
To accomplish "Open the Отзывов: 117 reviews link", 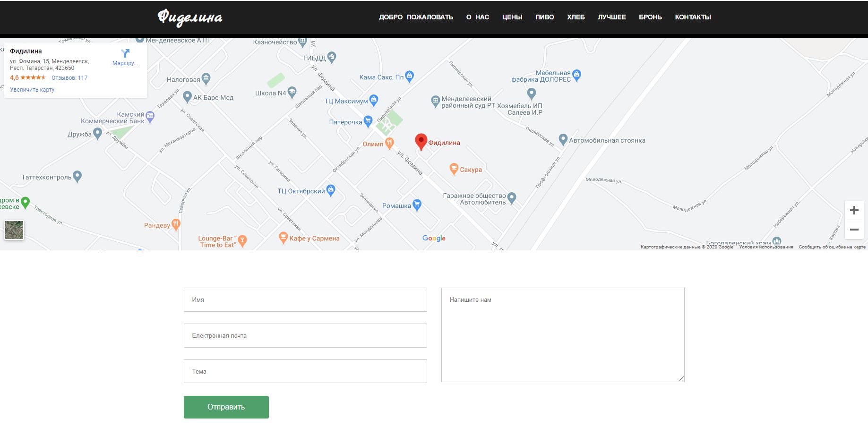I will (69, 78).
